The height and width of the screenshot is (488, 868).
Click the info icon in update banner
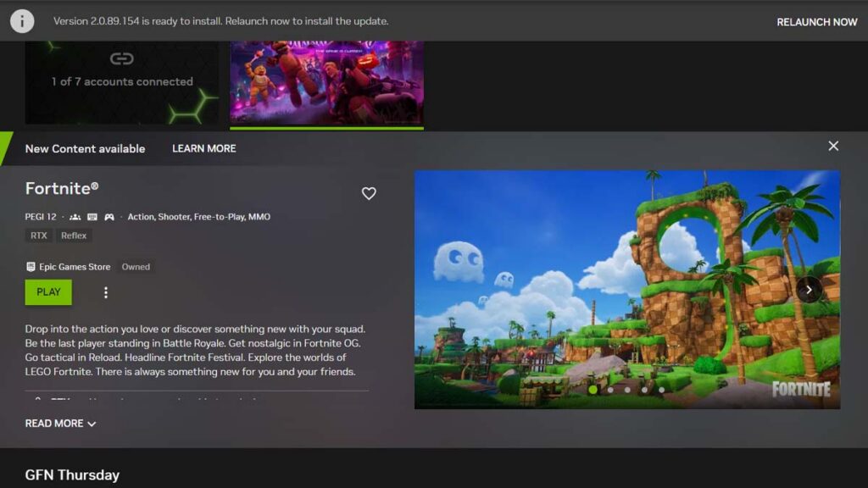tap(22, 21)
